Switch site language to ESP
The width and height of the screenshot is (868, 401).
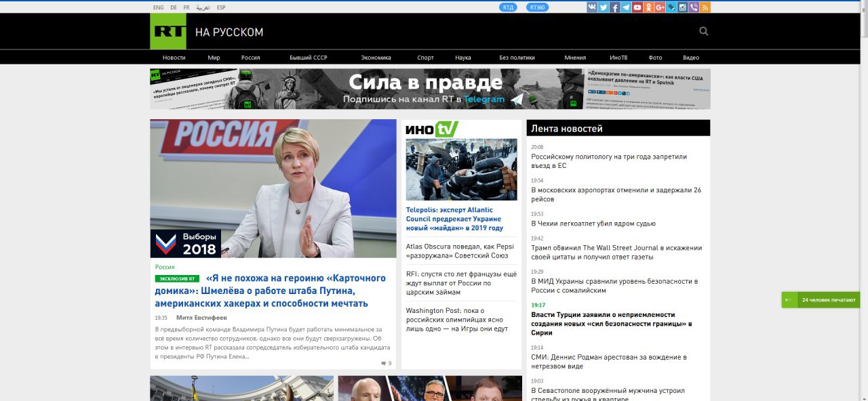click(x=221, y=7)
